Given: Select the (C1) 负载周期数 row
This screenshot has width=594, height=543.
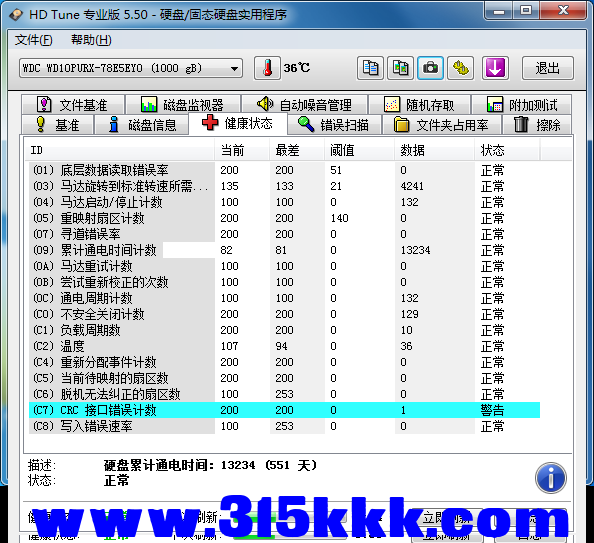Looking at the screenshot, I should (284, 330).
